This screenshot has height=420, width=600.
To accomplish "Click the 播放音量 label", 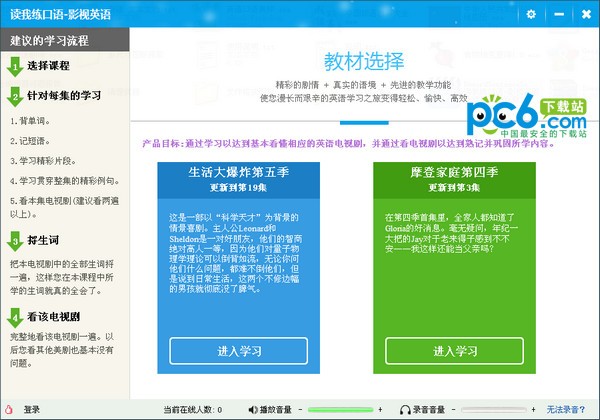I will [x=276, y=410].
